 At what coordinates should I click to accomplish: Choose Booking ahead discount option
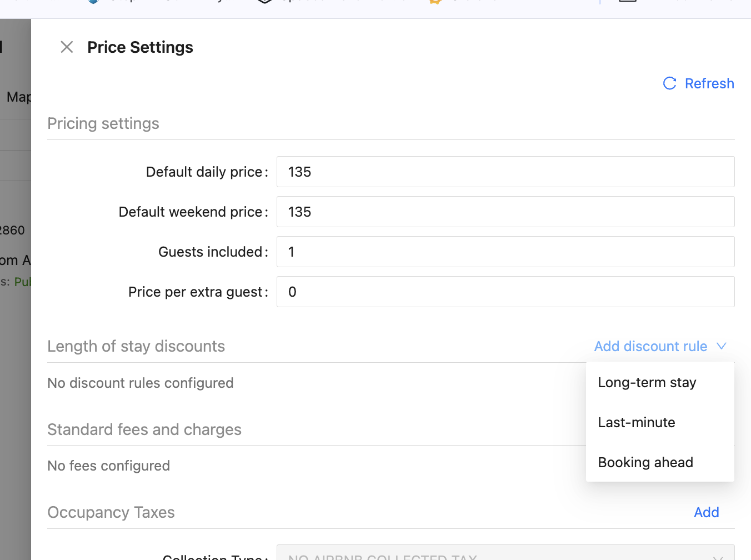(x=660, y=462)
